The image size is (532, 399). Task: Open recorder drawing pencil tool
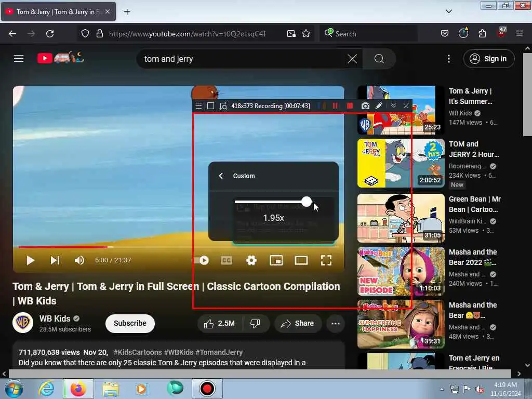click(x=379, y=106)
